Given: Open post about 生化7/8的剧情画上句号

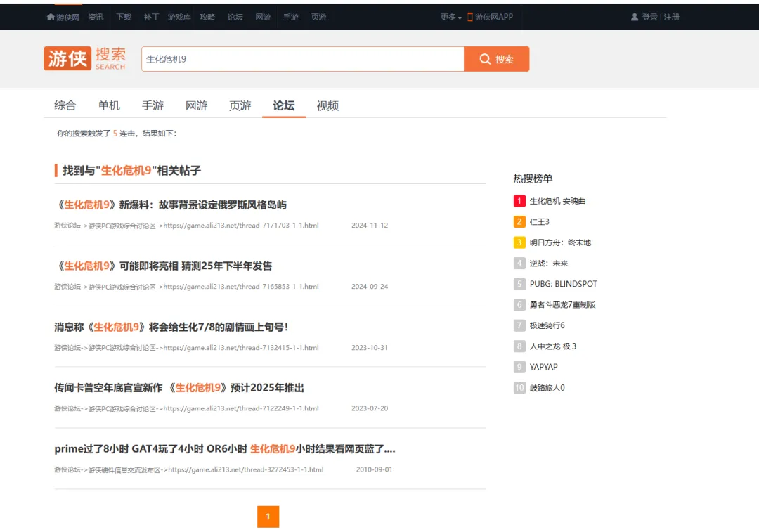Looking at the screenshot, I should coord(171,327).
